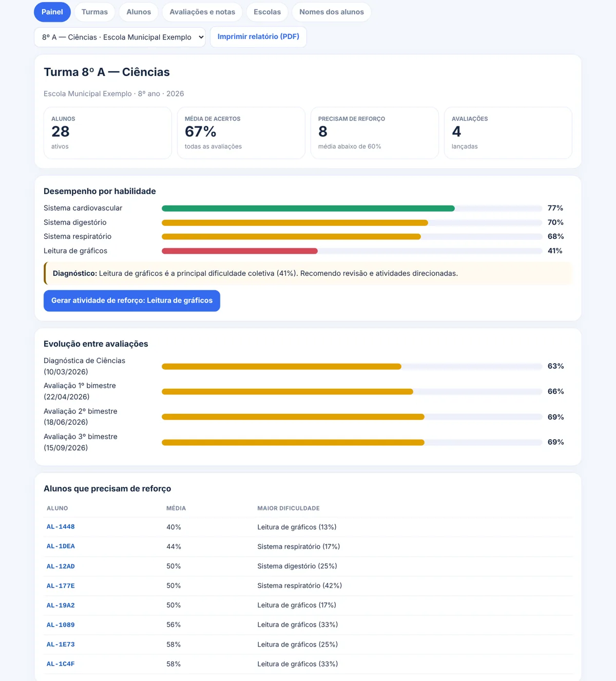The width and height of the screenshot is (616, 681).
Task: Expand the 8º A — Ciências class dropdown
Action: (x=120, y=37)
